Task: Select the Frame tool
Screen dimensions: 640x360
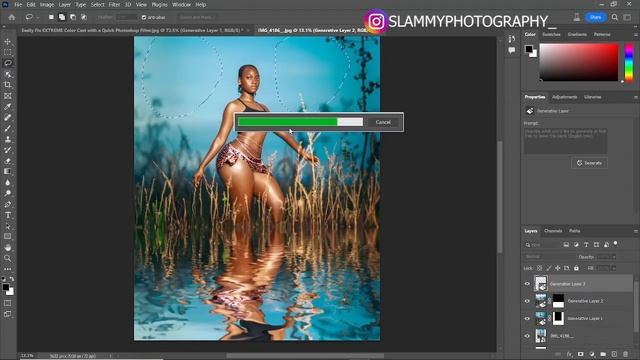Action: (8, 96)
